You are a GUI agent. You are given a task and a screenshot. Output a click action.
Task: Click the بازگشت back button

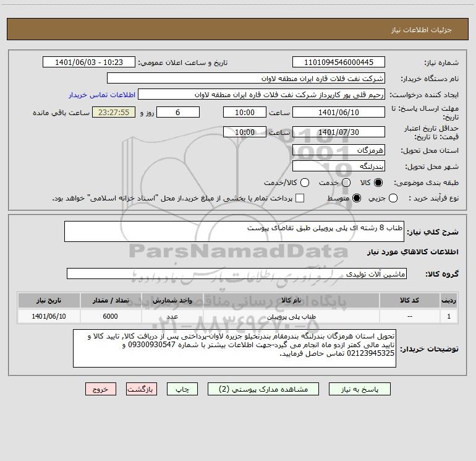(x=142, y=389)
